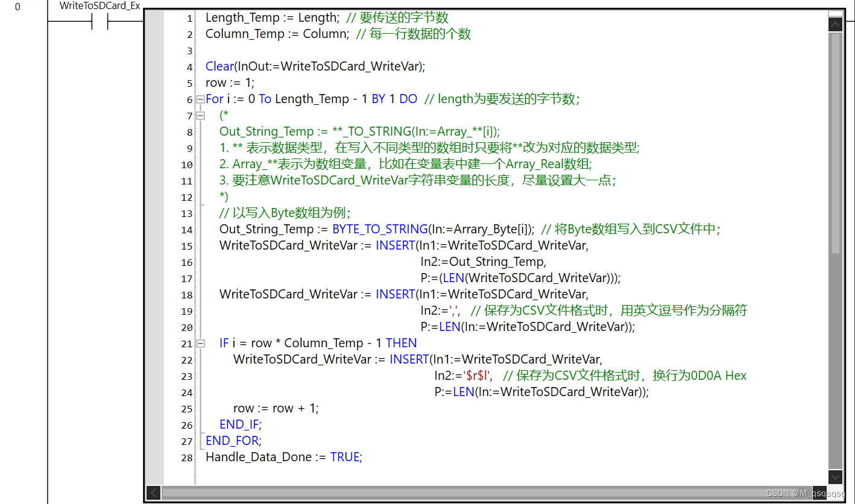This screenshot has width=855, height=504.
Task: Click "THEN" keyword on line 21
Action: (402, 344)
